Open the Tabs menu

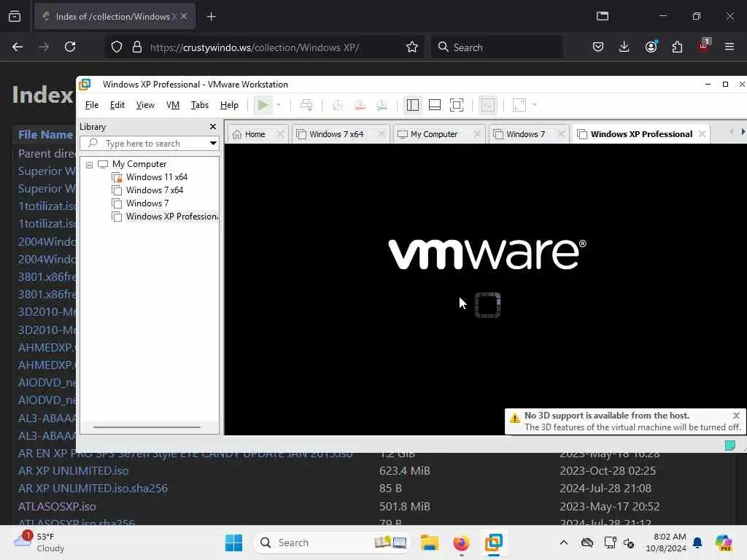pos(200,105)
